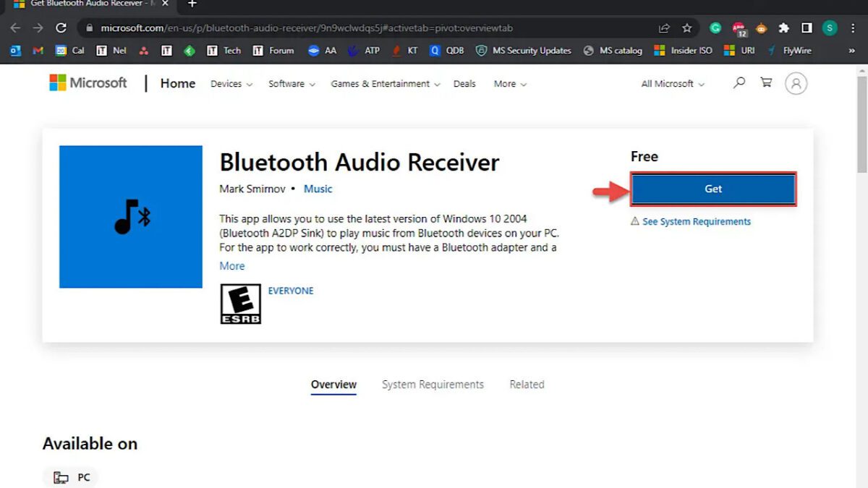This screenshot has width=868, height=488.
Task: Click the Microsoft logo
Action: [88, 83]
